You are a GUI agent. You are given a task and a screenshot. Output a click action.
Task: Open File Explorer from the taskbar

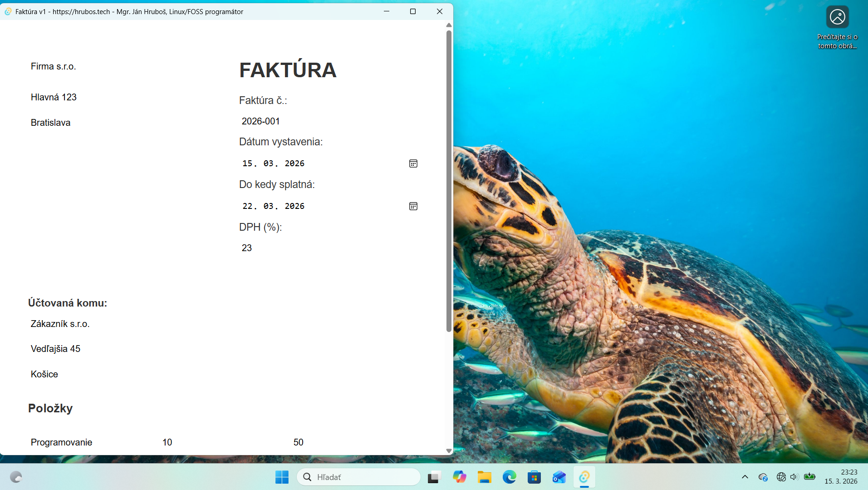coord(485,477)
